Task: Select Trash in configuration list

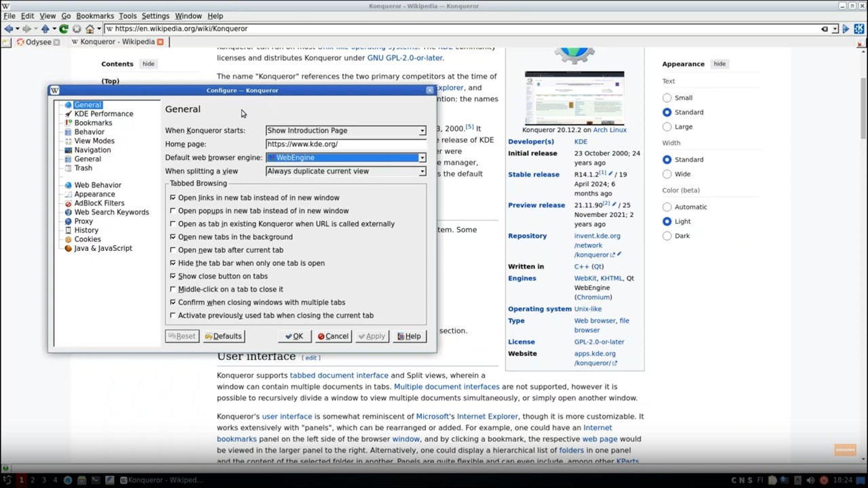Action: (83, 168)
